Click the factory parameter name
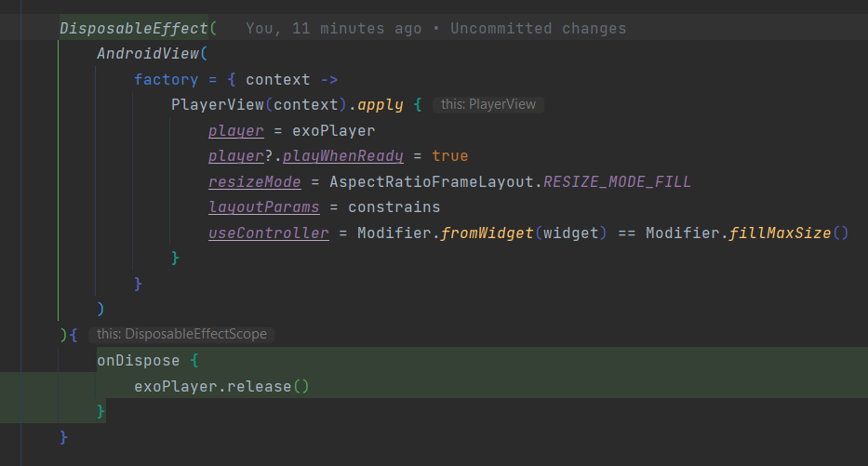 point(166,80)
